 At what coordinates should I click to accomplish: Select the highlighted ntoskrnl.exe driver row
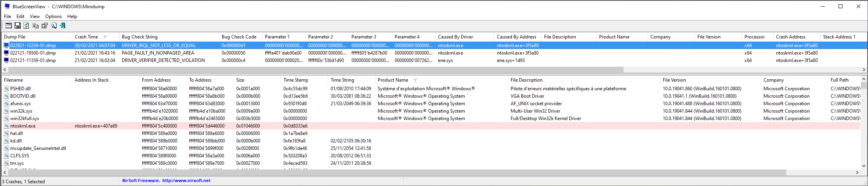pos(23,126)
